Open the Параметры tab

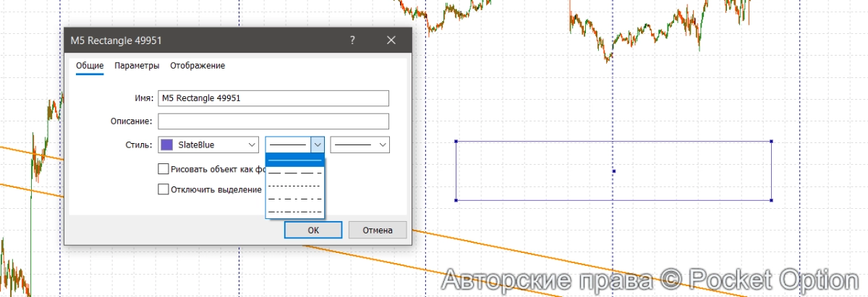tap(137, 66)
